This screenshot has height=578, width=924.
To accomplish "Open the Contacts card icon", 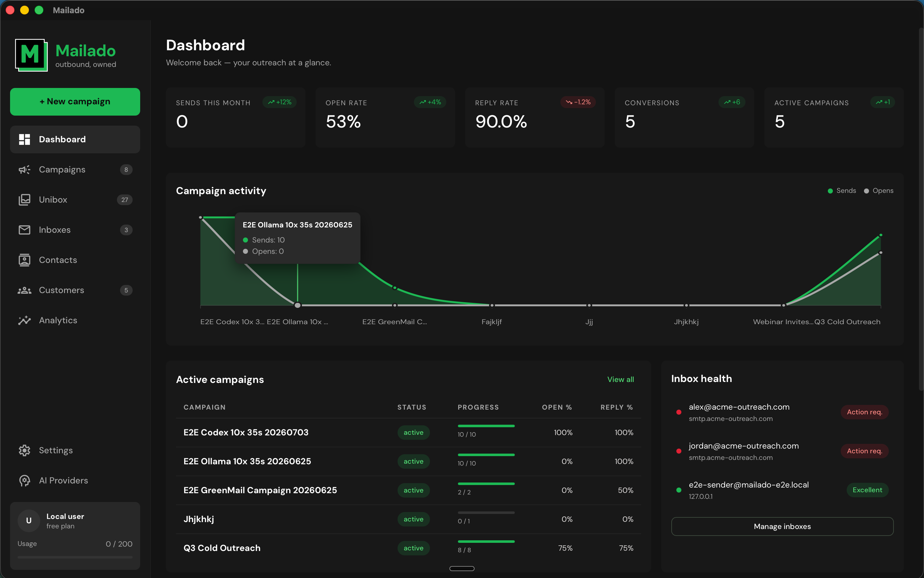I will (25, 260).
